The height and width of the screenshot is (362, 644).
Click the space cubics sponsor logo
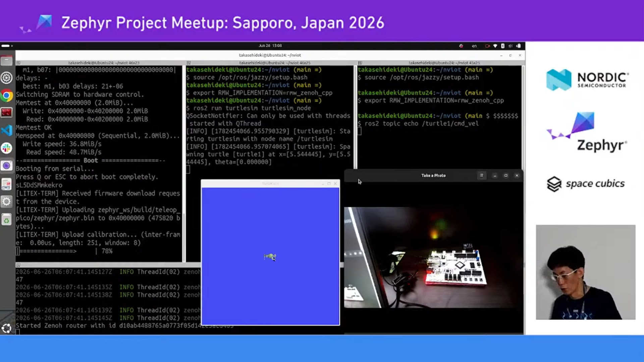click(586, 184)
